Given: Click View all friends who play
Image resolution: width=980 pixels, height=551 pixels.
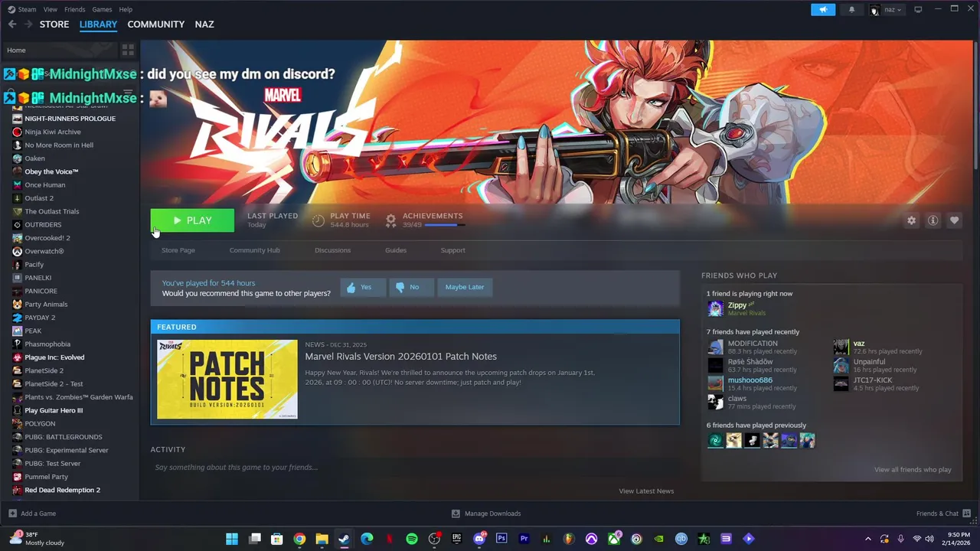Looking at the screenshot, I should pos(913,470).
